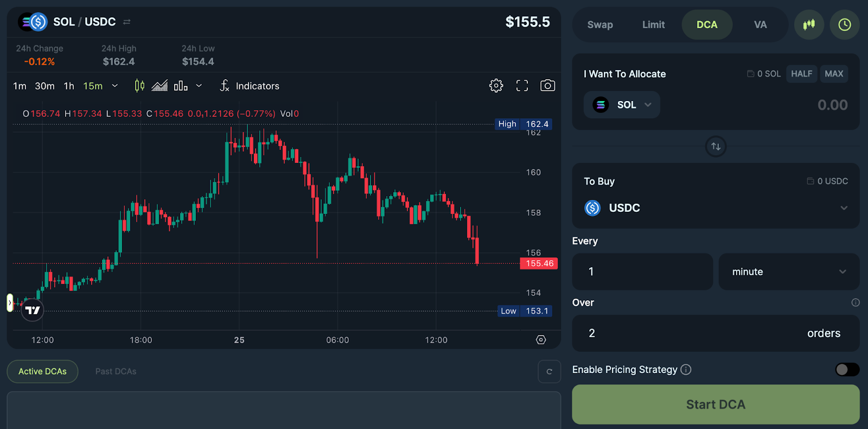Refresh the Active DCAs list
The width and height of the screenshot is (868, 429).
(549, 371)
